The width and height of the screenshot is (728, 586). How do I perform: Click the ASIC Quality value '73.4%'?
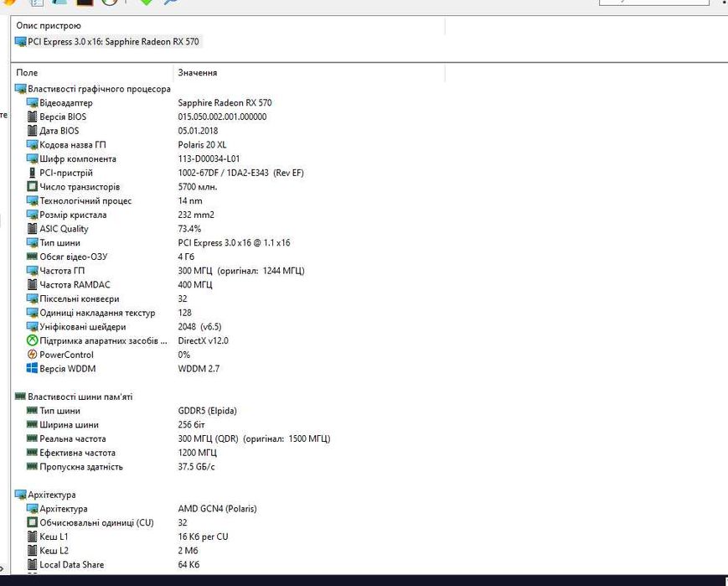(x=189, y=229)
